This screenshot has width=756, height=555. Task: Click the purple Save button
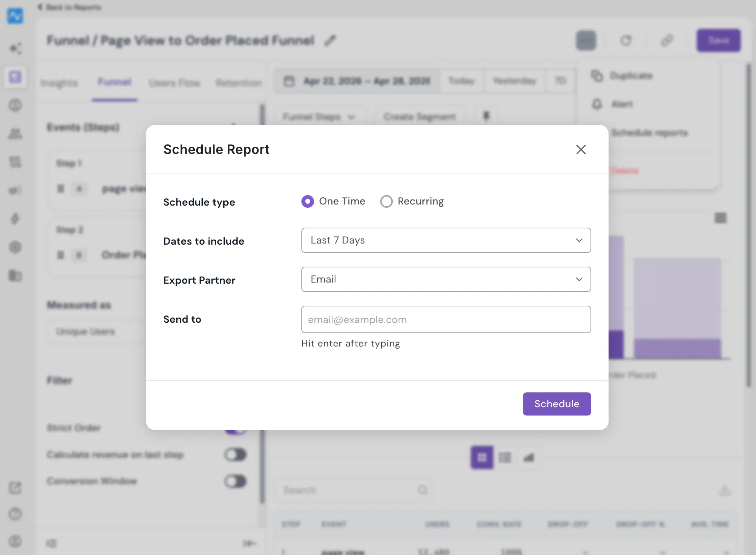[x=718, y=40]
